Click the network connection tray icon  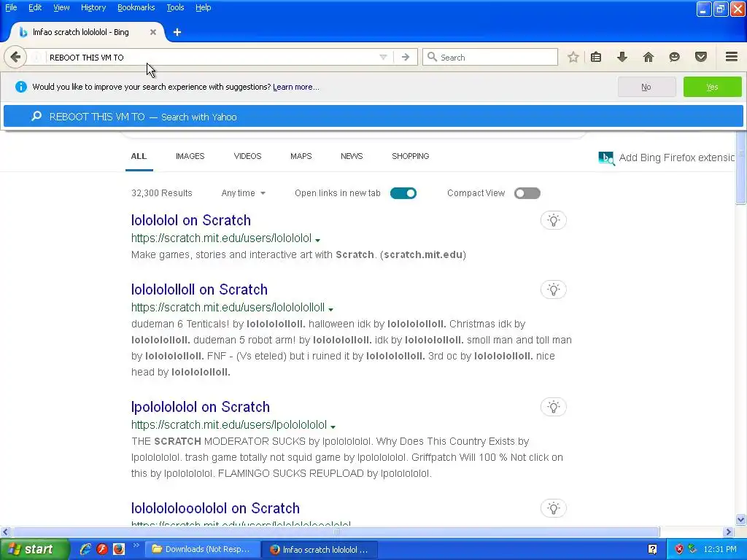[x=693, y=549]
